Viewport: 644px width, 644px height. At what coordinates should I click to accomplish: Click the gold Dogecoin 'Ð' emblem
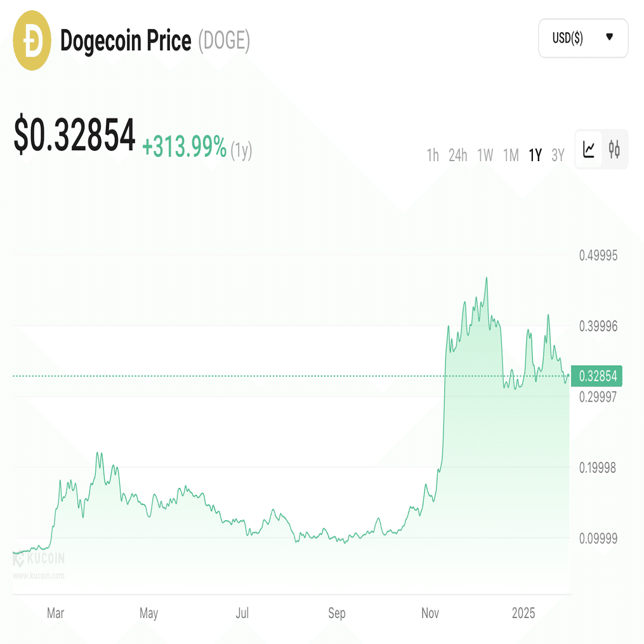point(30,40)
